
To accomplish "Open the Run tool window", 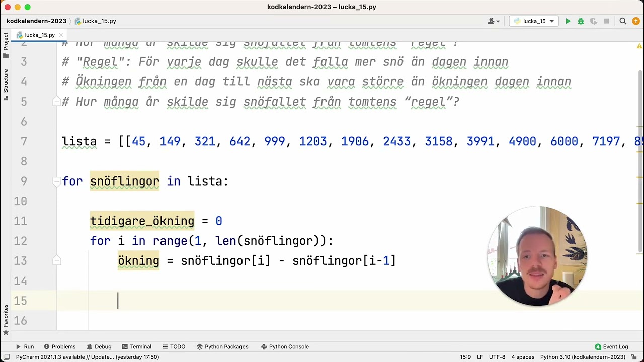I will pos(25,347).
